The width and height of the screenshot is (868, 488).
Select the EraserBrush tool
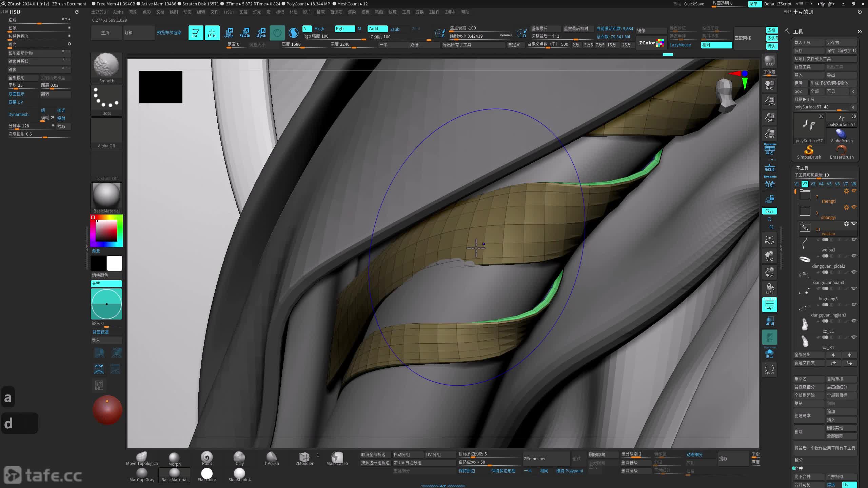click(x=842, y=152)
